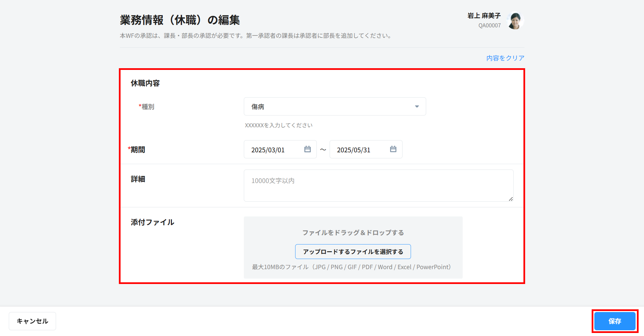Open the end date calendar picker icon
This screenshot has width=644, height=336.
[x=393, y=149]
